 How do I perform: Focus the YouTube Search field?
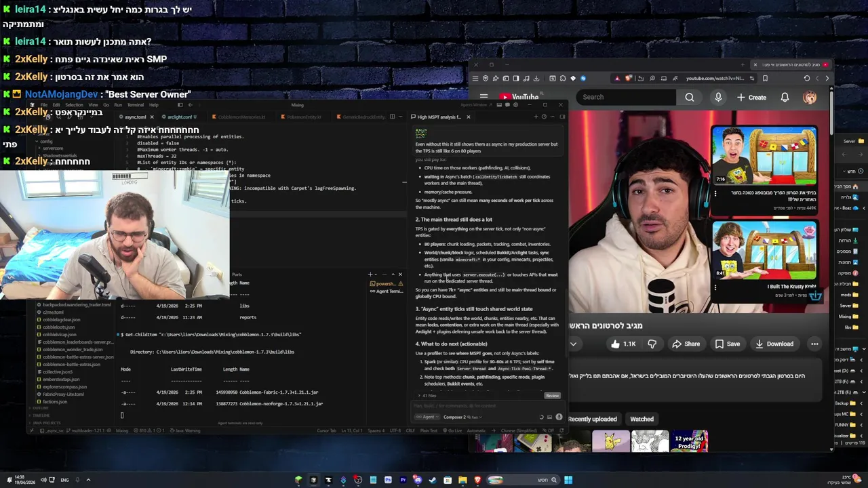click(x=627, y=97)
